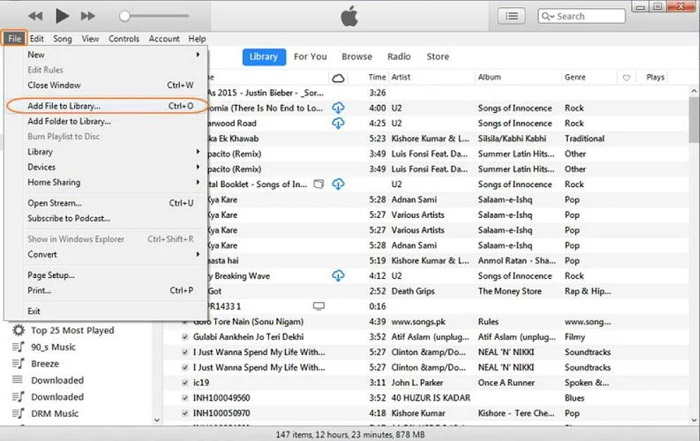Open the Radio tab
Screen dimensions: 700x441
click(399, 57)
